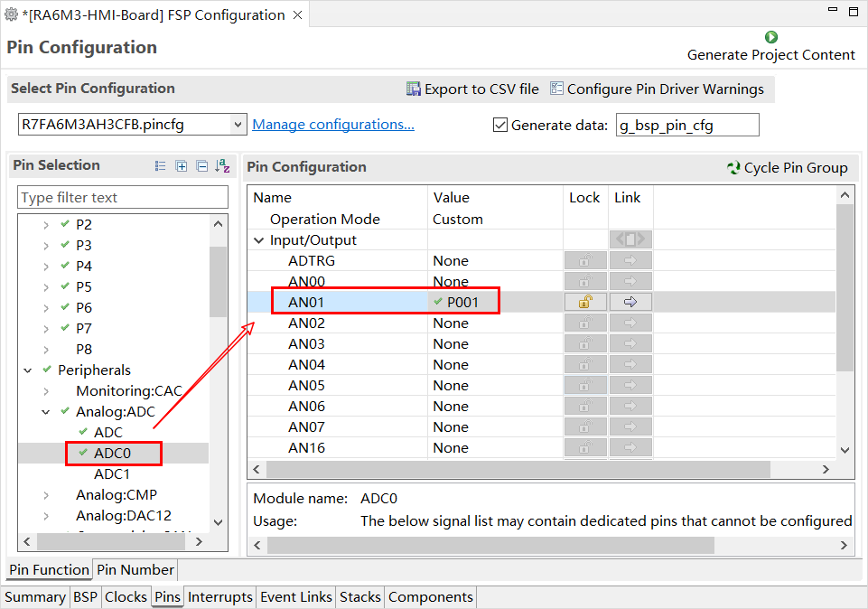
Task: Switch to Pin Number tab
Action: (x=135, y=569)
